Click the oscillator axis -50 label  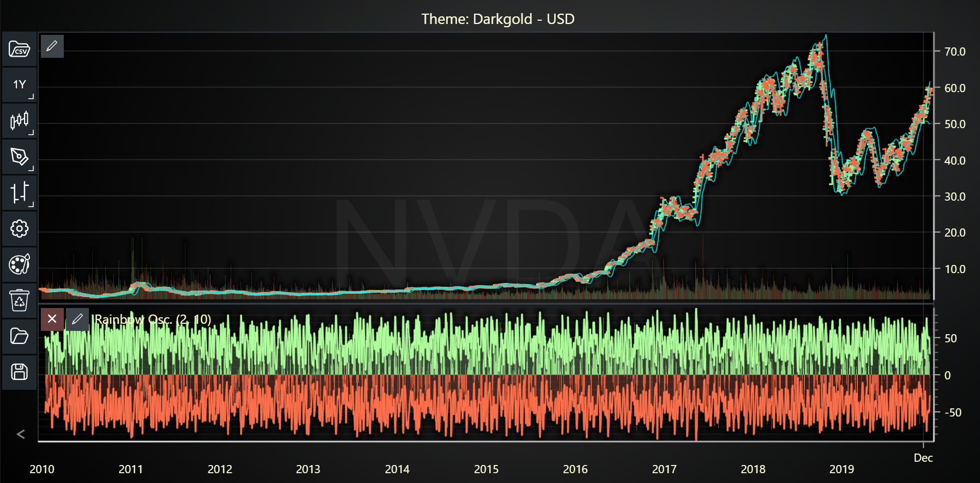pos(953,413)
